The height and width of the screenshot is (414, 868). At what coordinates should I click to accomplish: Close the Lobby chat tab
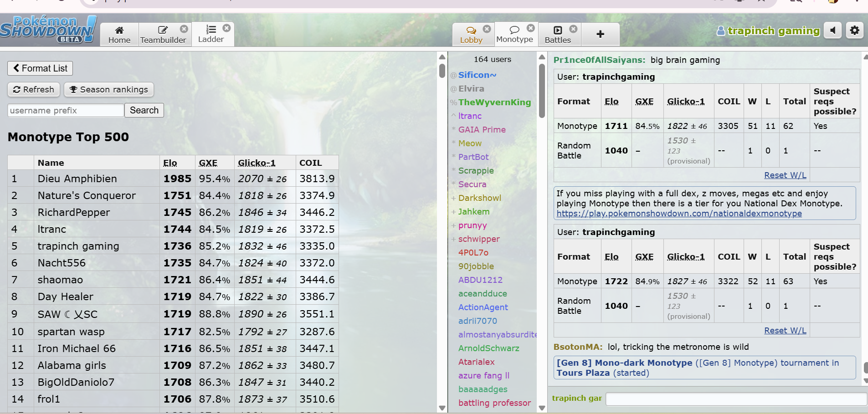487,29
